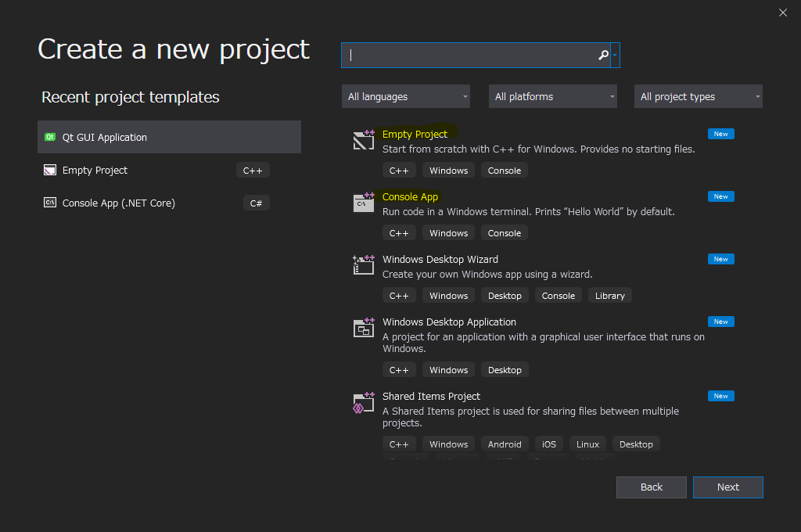
Task: Open the All languages dropdown
Action: (406, 96)
